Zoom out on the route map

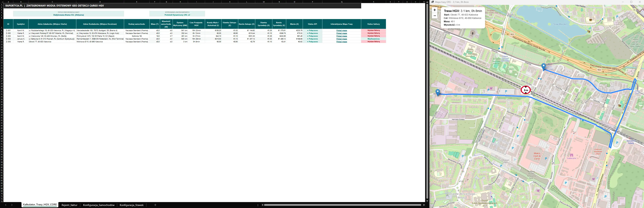point(434,16)
